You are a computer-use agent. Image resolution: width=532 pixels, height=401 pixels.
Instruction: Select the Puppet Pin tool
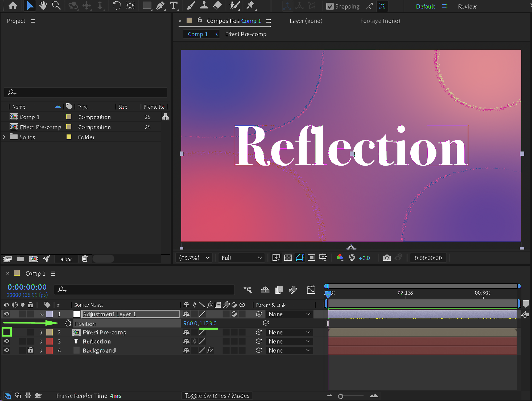tap(251, 6)
